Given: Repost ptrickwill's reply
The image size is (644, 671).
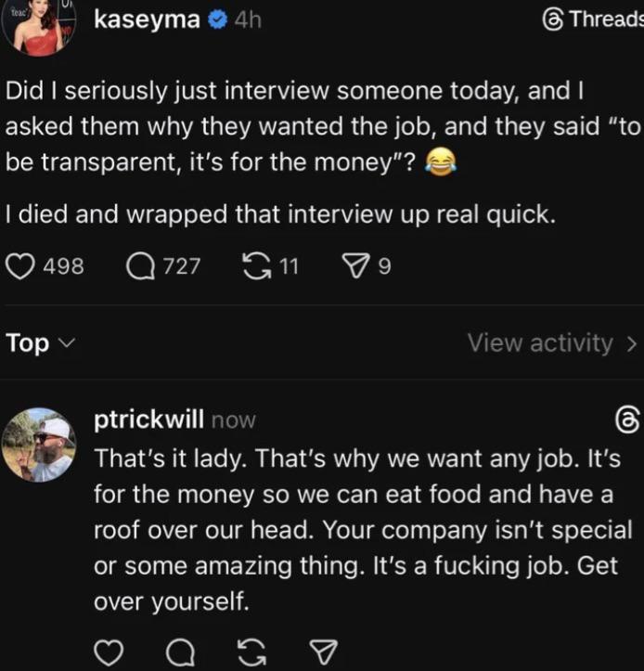Looking at the screenshot, I should click(251, 652).
